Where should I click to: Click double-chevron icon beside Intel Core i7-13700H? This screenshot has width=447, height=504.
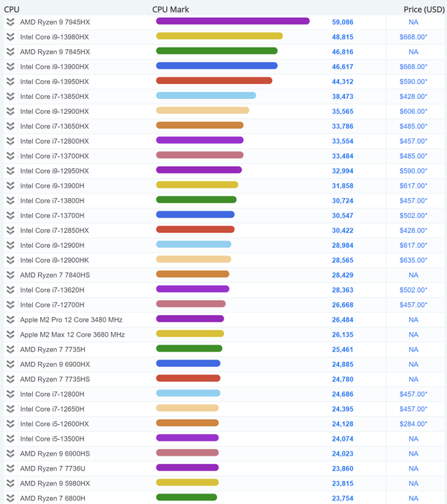(10, 216)
